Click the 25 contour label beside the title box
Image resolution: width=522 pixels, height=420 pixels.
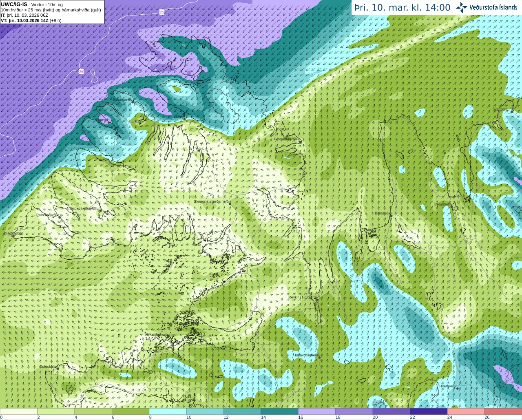pyautogui.click(x=162, y=12)
